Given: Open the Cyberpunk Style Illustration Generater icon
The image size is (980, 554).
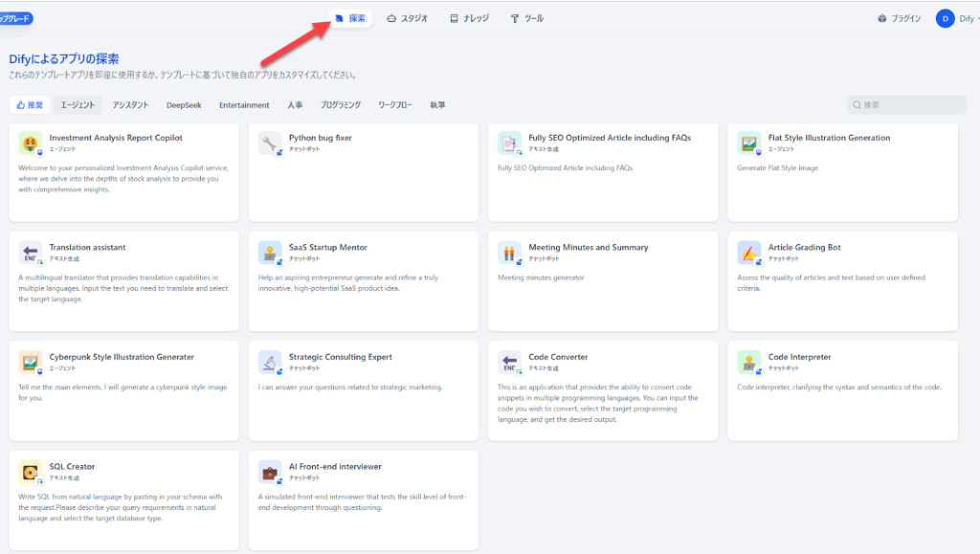Looking at the screenshot, I should pos(30,363).
